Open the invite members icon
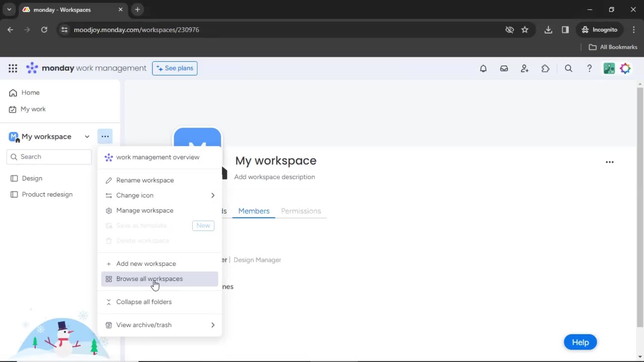The image size is (644, 362). point(525,68)
